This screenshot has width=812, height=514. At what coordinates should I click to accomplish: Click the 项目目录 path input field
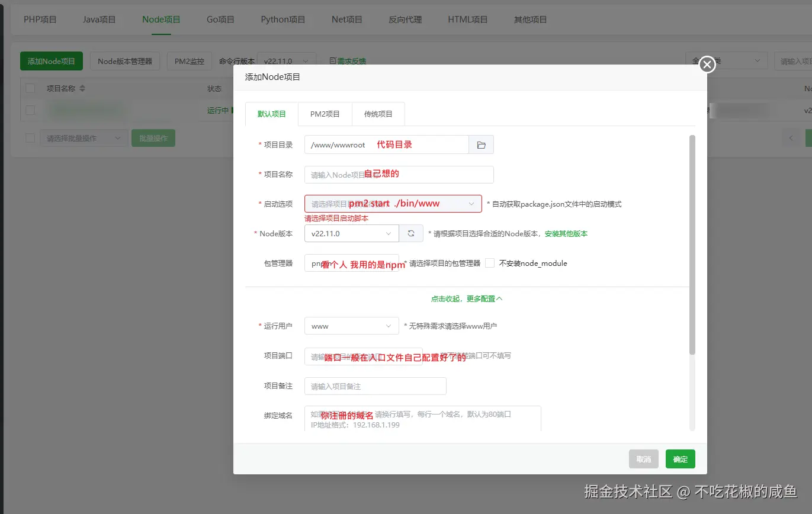tap(387, 145)
